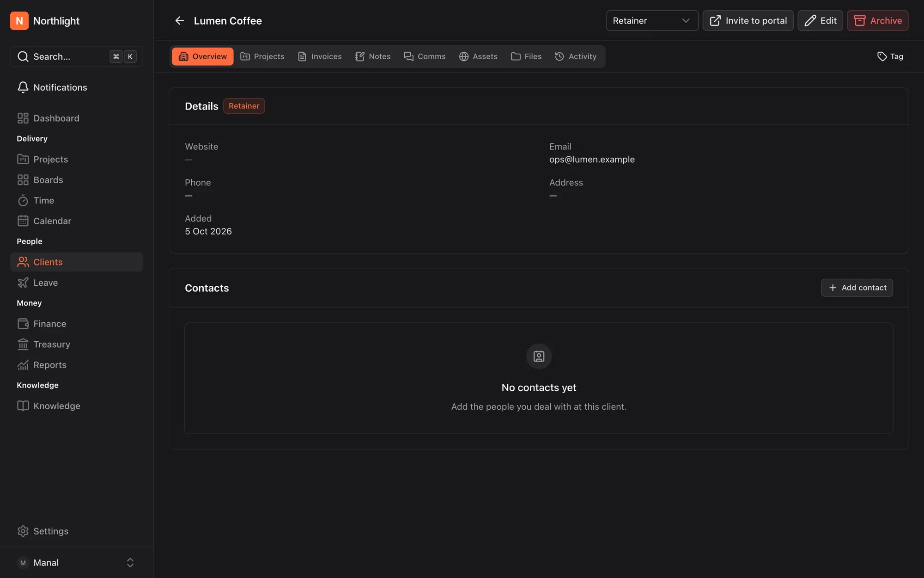Click Manal's avatar initial
This screenshot has width=924, height=578.
tap(23, 563)
